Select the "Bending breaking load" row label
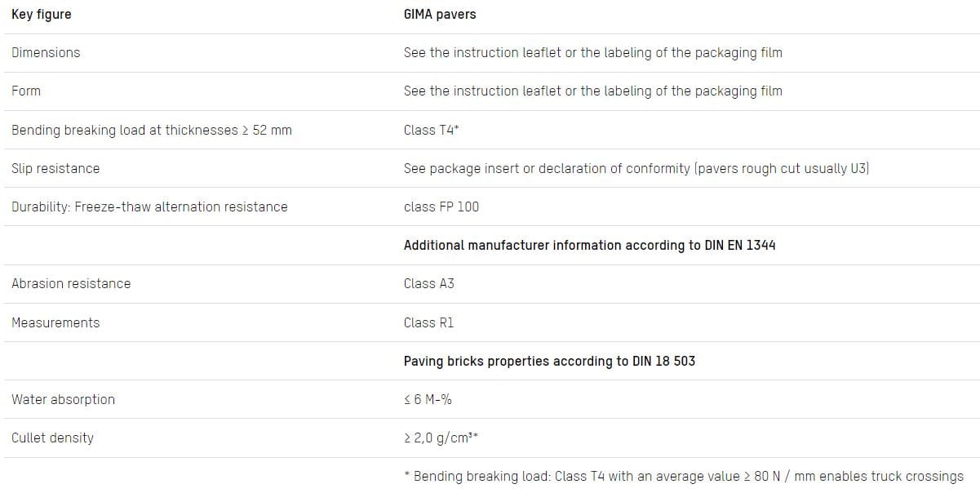 [x=152, y=130]
